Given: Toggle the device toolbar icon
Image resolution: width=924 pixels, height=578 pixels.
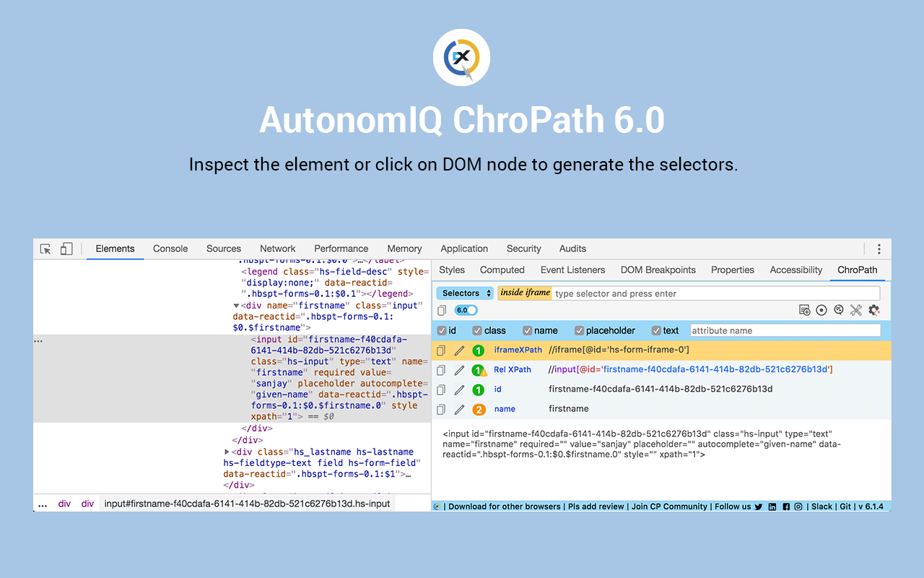Looking at the screenshot, I should (x=66, y=249).
